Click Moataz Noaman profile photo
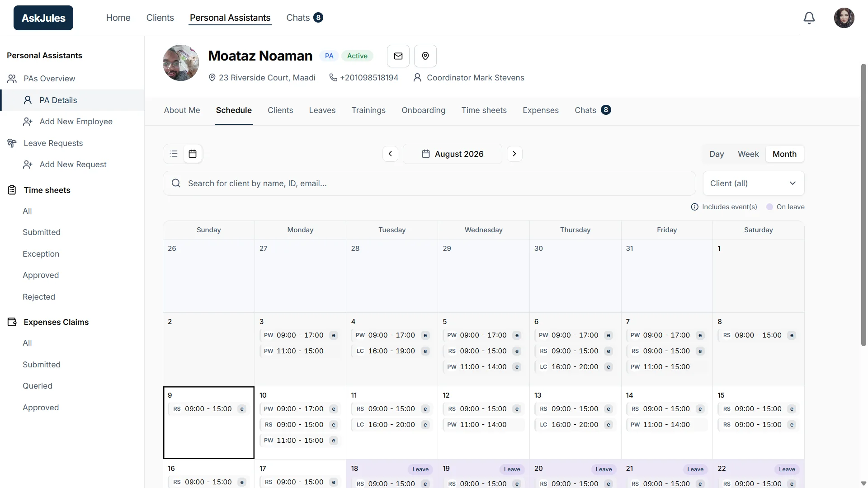 point(181,63)
